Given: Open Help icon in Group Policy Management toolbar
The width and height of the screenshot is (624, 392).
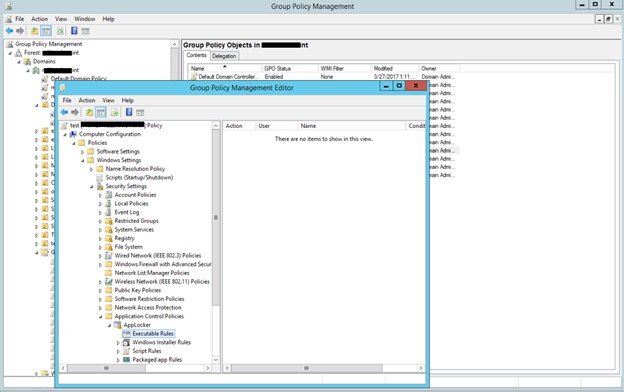Looking at the screenshot, I should click(74, 31).
